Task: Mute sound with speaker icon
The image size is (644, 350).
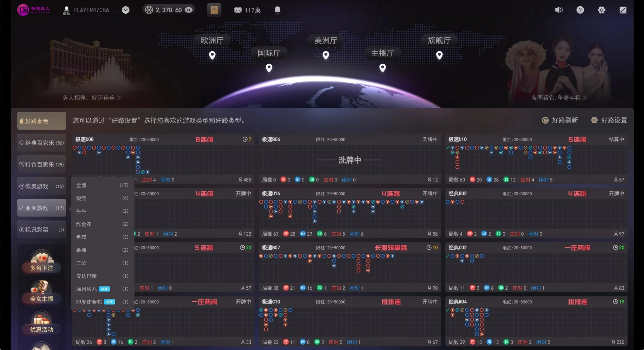Action: click(x=558, y=10)
